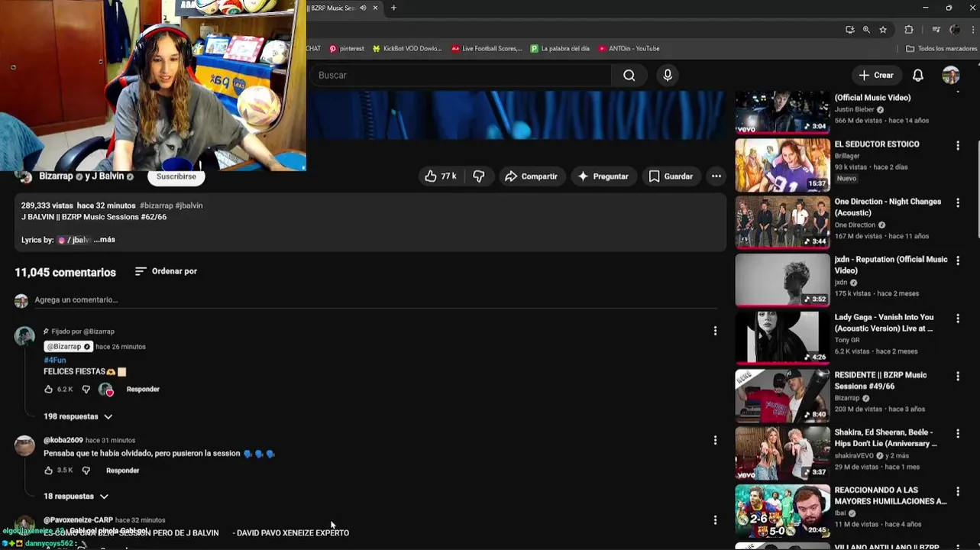Open the browser zoom magnifier icon
Viewport: 980px width, 550px height.
coord(866,30)
